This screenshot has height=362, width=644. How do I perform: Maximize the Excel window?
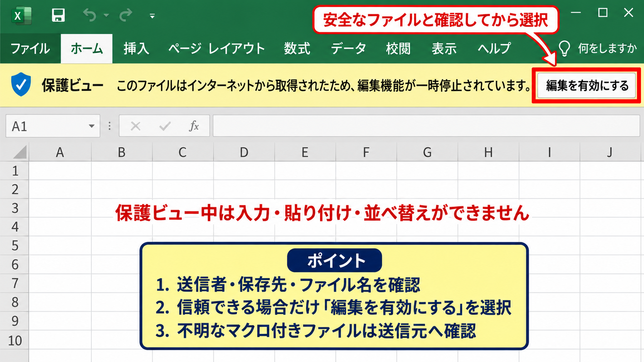tap(603, 13)
